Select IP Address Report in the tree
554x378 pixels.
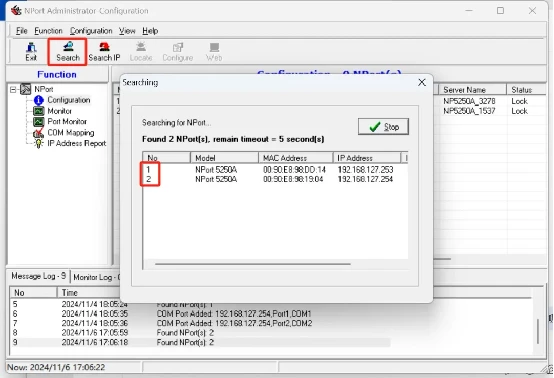[x=77, y=143]
